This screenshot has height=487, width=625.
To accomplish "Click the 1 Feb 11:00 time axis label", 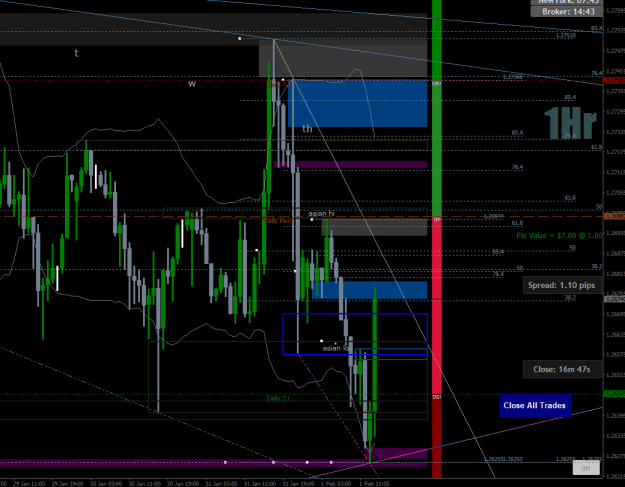I will tap(374, 483).
